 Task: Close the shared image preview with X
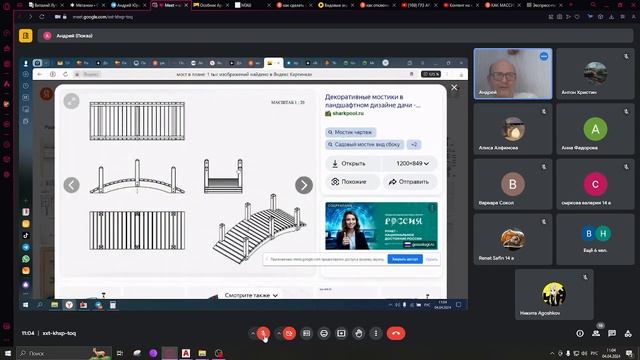pyautogui.click(x=454, y=87)
